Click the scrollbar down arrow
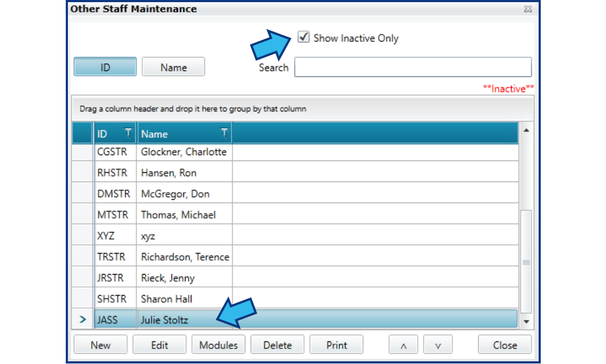 pos(526,321)
